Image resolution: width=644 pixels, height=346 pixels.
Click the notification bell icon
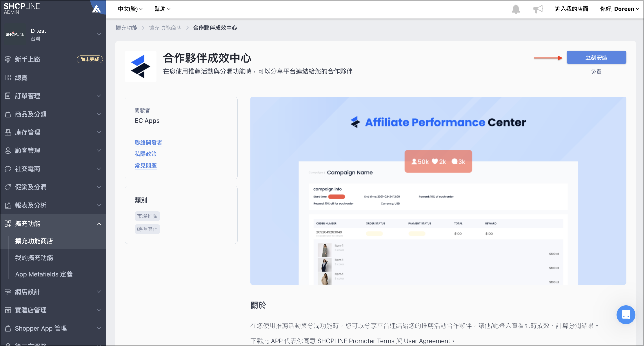pos(515,9)
